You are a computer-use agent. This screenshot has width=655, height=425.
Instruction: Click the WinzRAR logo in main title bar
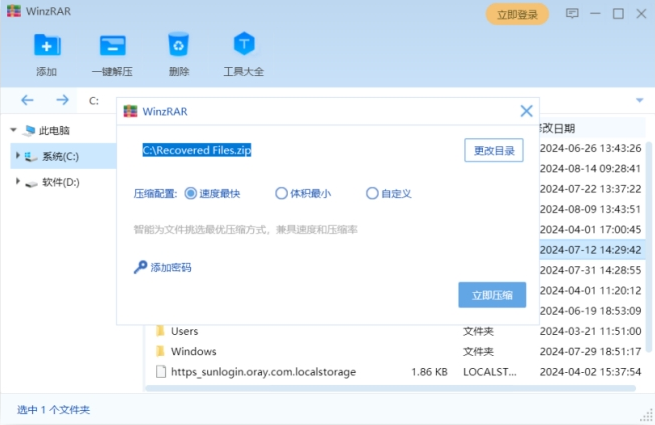point(14,11)
